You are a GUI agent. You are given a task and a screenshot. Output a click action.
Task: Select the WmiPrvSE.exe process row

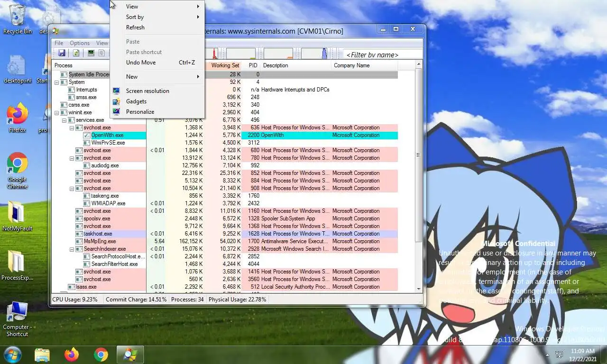[225, 143]
